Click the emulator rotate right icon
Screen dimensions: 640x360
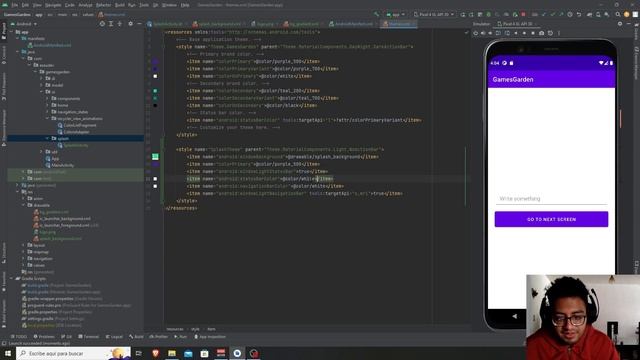[507, 33]
